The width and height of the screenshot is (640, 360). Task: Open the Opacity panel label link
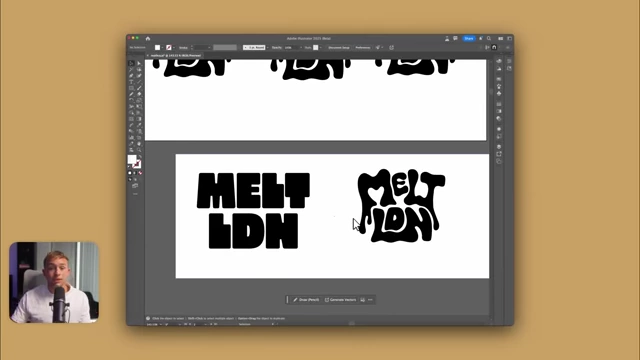pyautogui.click(x=277, y=48)
